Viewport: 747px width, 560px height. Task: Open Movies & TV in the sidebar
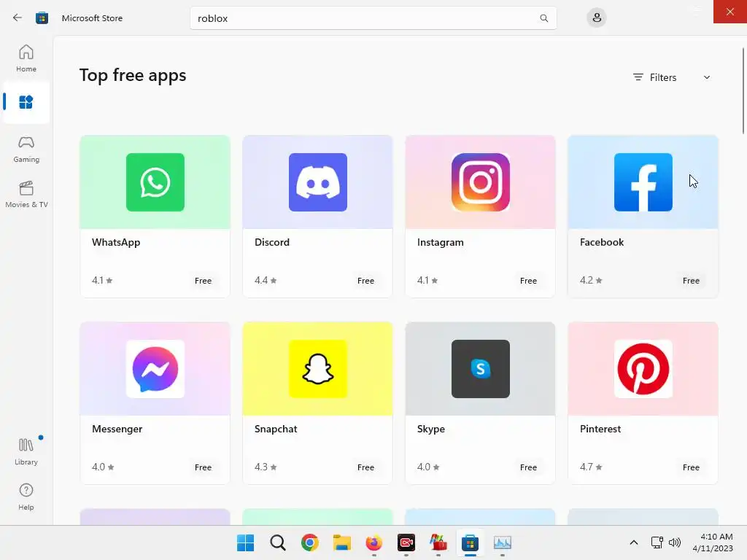click(x=26, y=194)
